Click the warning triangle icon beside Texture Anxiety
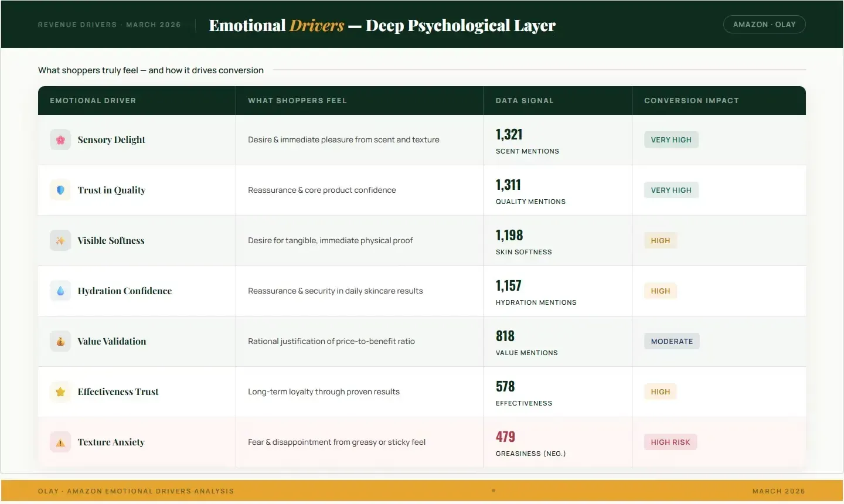The height and width of the screenshot is (504, 844). (x=60, y=442)
